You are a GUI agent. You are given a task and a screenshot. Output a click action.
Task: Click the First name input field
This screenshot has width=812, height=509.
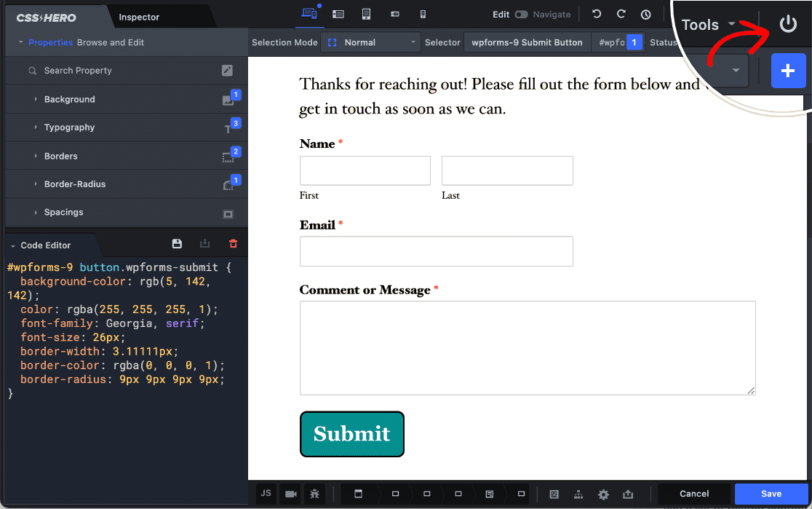click(365, 170)
